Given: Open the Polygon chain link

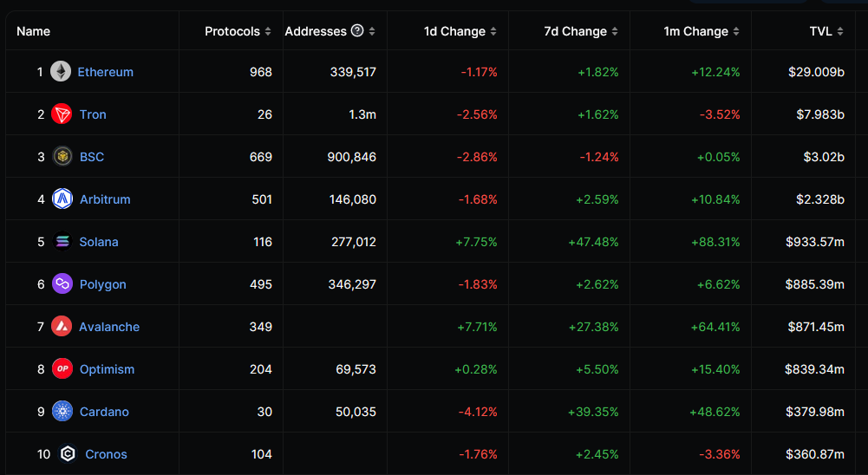Looking at the screenshot, I should coord(103,284).
